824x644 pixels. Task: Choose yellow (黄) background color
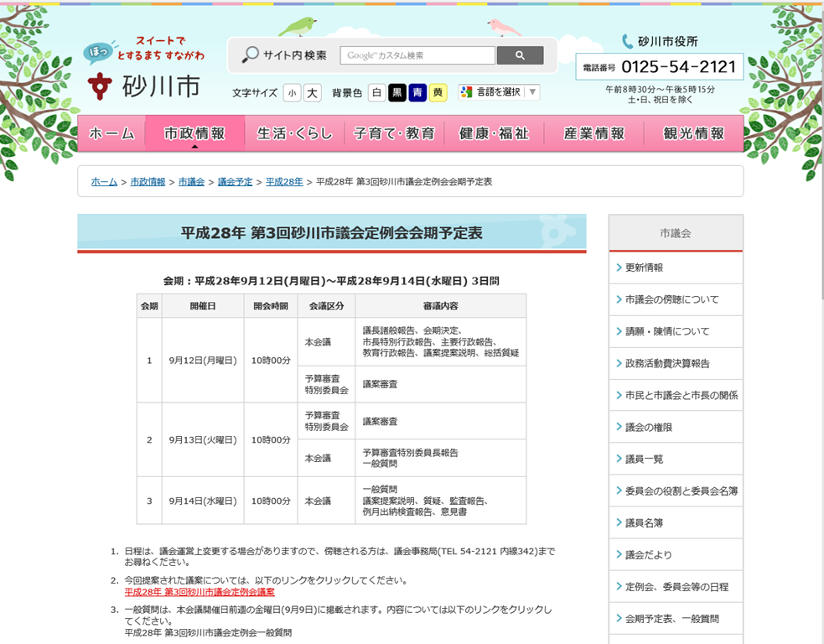438,93
